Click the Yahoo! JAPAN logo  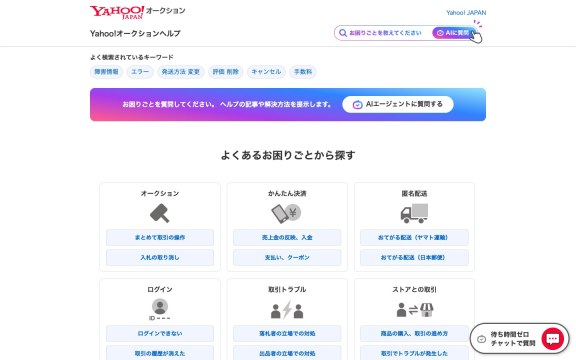pos(117,12)
